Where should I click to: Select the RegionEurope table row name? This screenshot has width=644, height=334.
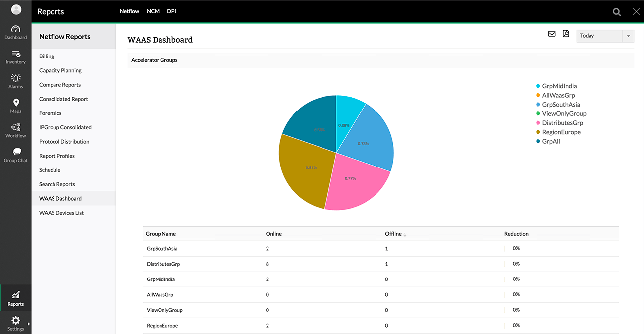pos(162,326)
